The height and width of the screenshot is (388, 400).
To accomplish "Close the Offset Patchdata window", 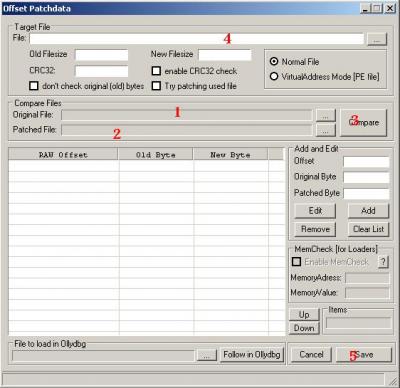I will coord(390,8).
